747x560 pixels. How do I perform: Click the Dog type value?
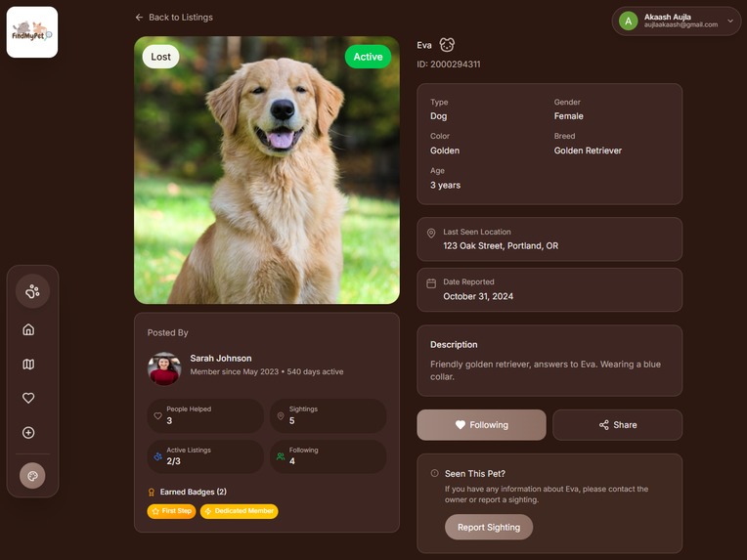click(x=439, y=116)
